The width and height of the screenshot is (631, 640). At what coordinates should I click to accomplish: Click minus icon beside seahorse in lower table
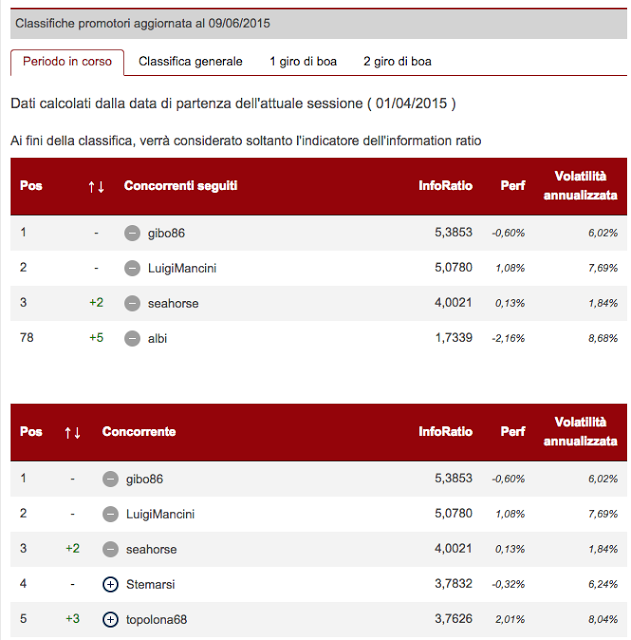pos(110,549)
